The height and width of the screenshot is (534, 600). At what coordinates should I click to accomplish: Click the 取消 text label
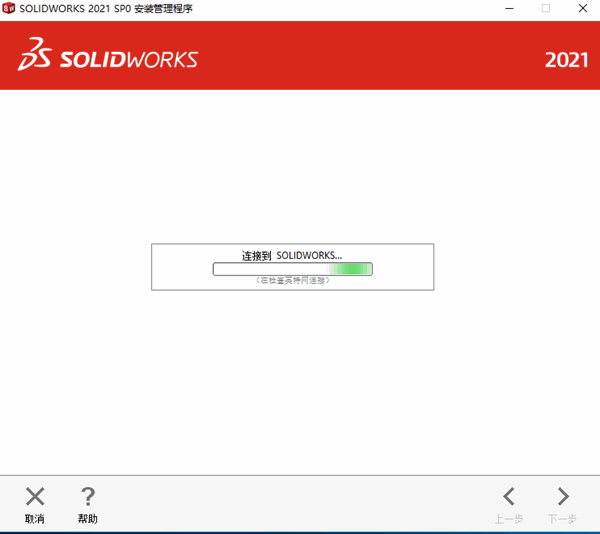[35, 519]
